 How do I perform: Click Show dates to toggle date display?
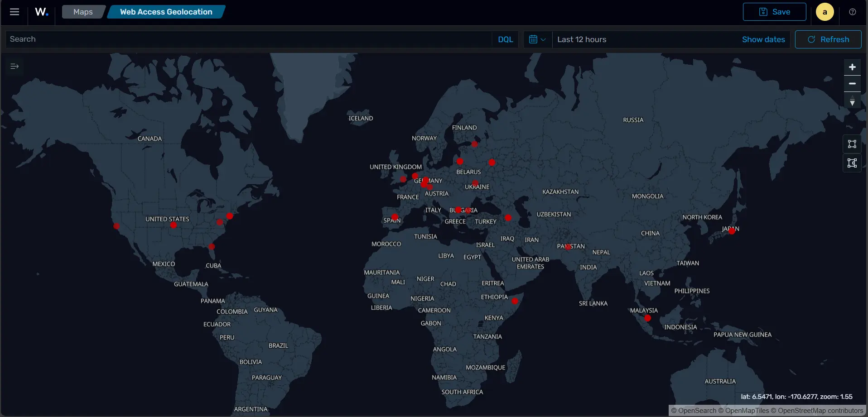pos(763,39)
